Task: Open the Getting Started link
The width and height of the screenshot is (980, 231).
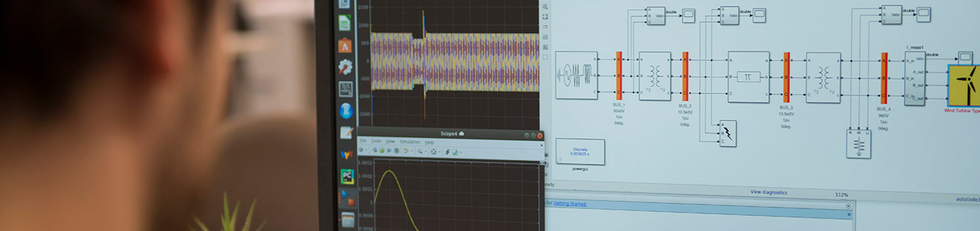Action: pyautogui.click(x=570, y=203)
